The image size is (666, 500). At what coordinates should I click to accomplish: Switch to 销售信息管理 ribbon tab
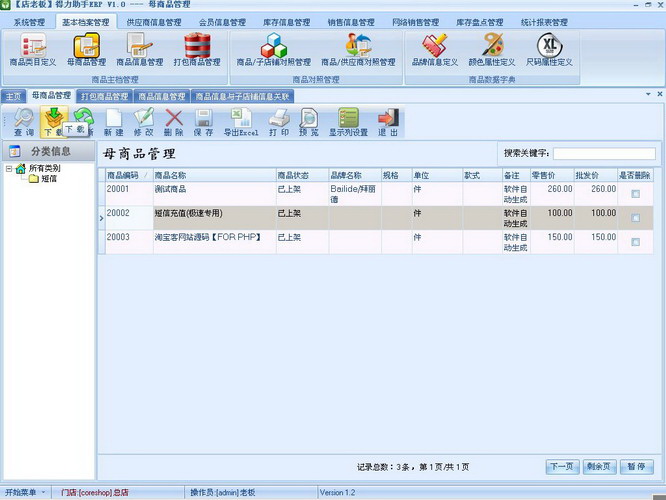tap(351, 22)
